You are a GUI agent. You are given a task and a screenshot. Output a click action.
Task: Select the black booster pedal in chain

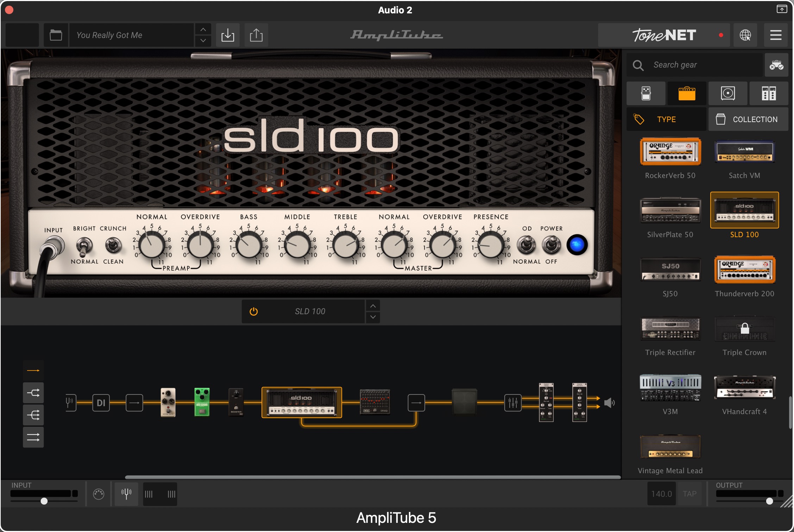pos(236,403)
